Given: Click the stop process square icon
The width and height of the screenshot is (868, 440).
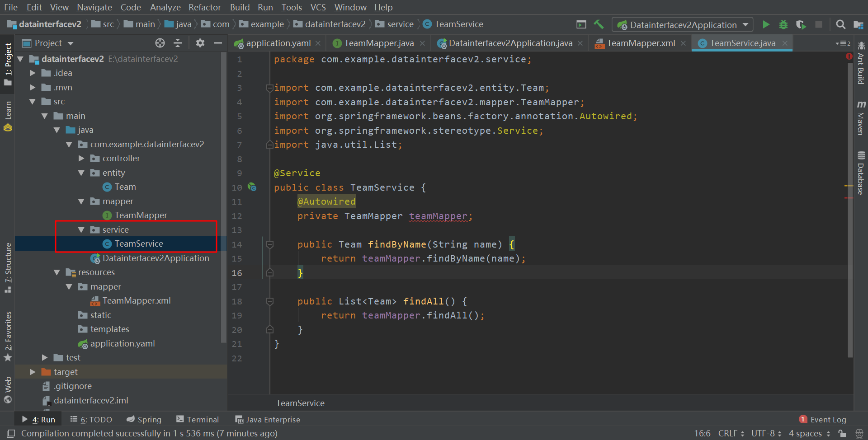Looking at the screenshot, I should click(x=818, y=24).
